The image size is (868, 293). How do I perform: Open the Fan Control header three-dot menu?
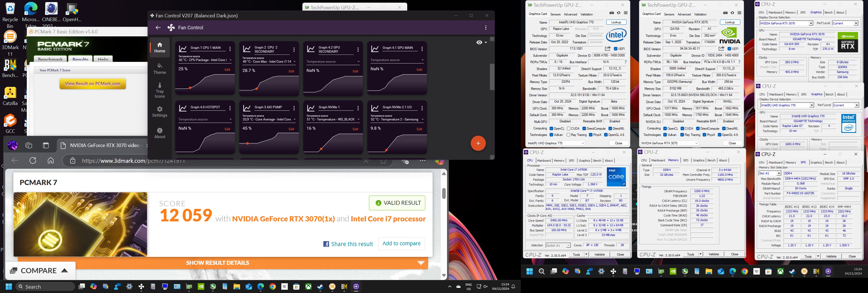click(x=486, y=28)
